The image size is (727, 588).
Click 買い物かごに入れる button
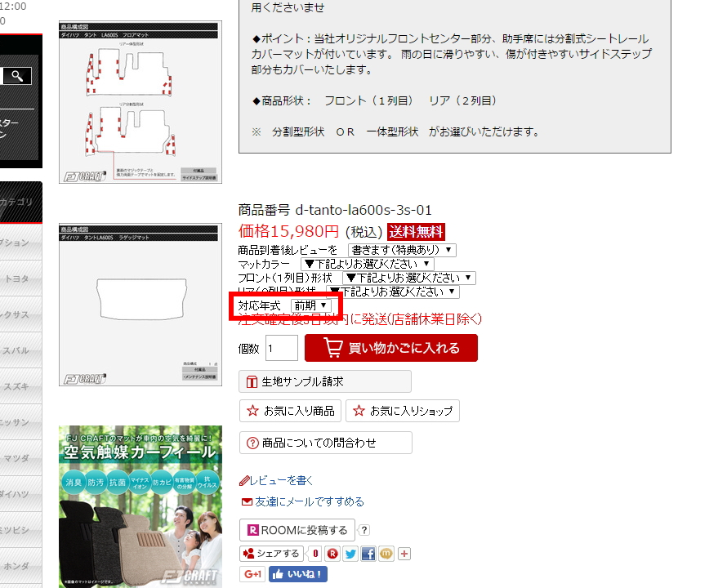tap(390, 348)
